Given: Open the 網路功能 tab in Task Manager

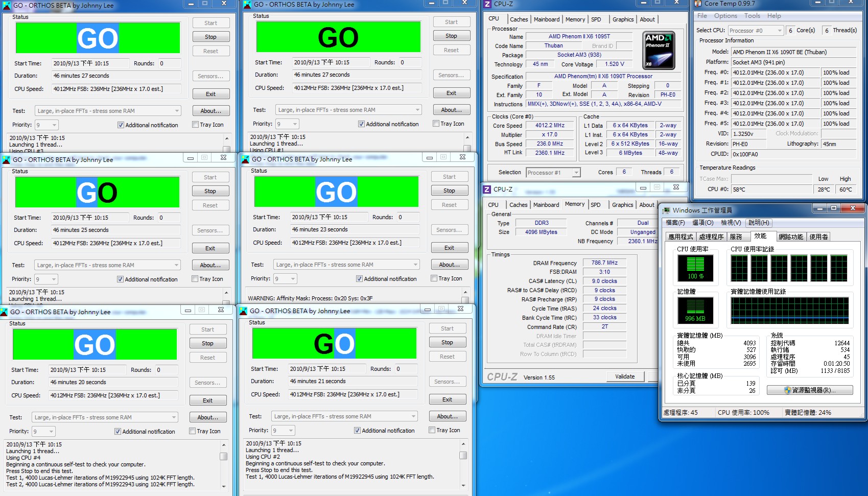Looking at the screenshot, I should [x=791, y=237].
